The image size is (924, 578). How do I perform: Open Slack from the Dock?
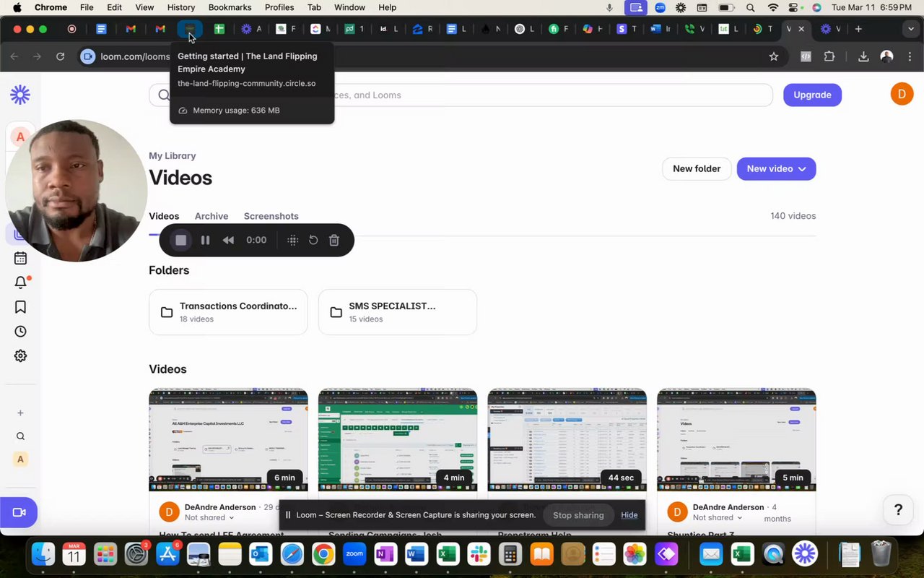click(478, 554)
